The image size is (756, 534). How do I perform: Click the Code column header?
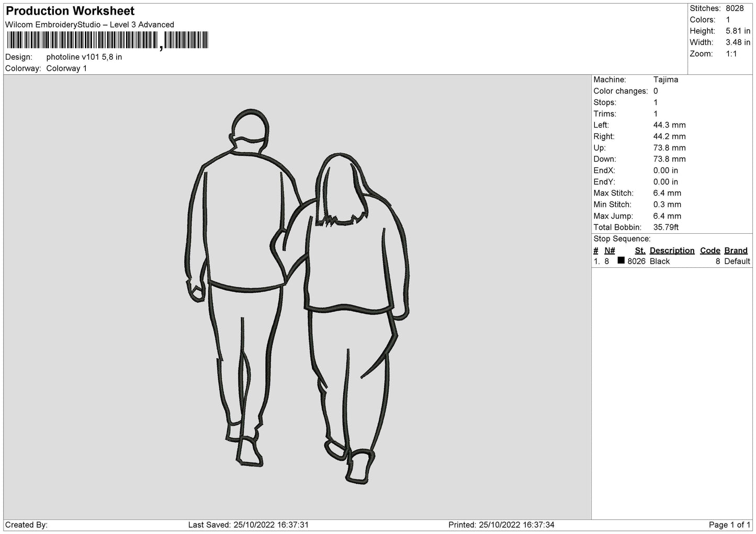[x=710, y=251]
